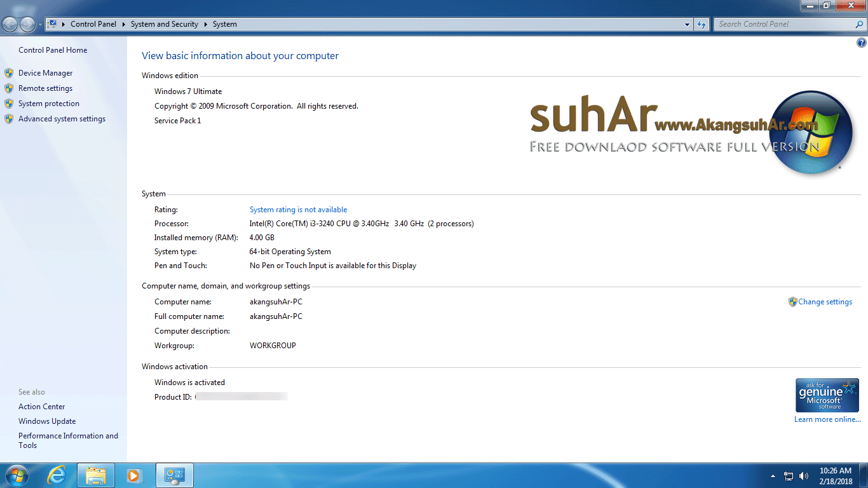Open Windows Explorer folder on taskbar

pos(96,475)
